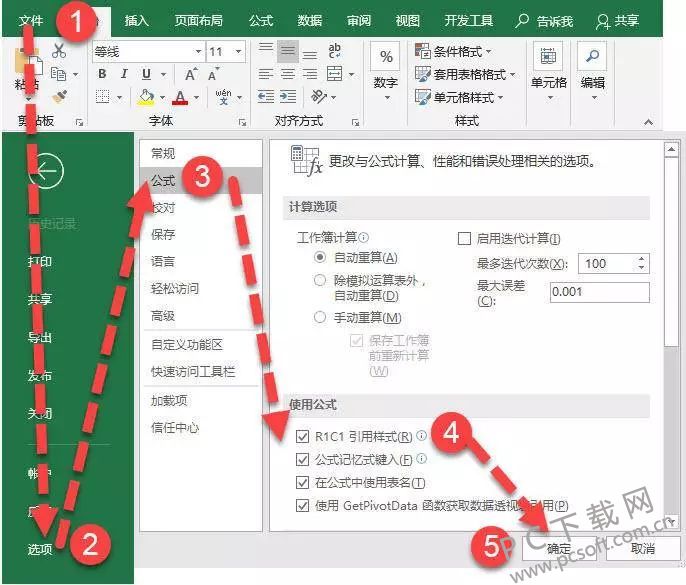The image size is (686, 585).
Task: Open the font size 11 dropdown
Action: point(238,51)
